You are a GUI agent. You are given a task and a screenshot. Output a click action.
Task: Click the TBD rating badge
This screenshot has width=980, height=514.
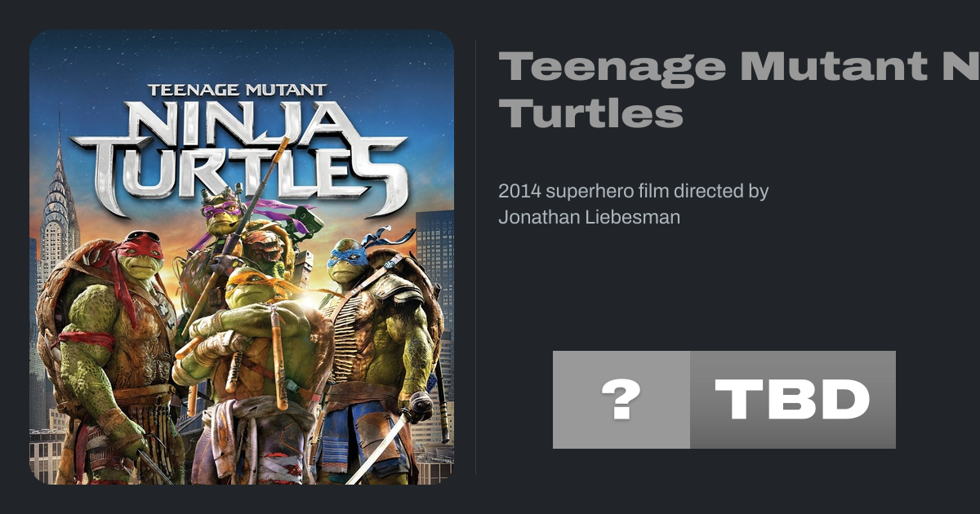coord(792,400)
